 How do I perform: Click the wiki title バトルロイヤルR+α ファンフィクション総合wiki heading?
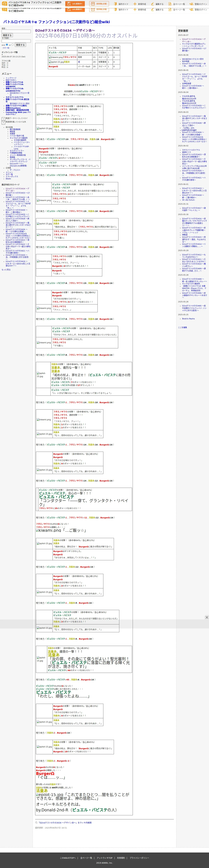56,22
